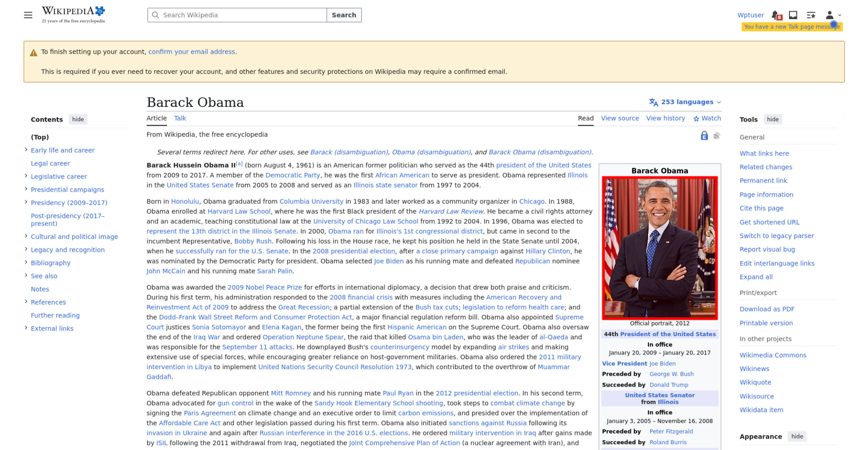Click What links here tool
Viewport: 868px width, 450px height.
tap(764, 153)
